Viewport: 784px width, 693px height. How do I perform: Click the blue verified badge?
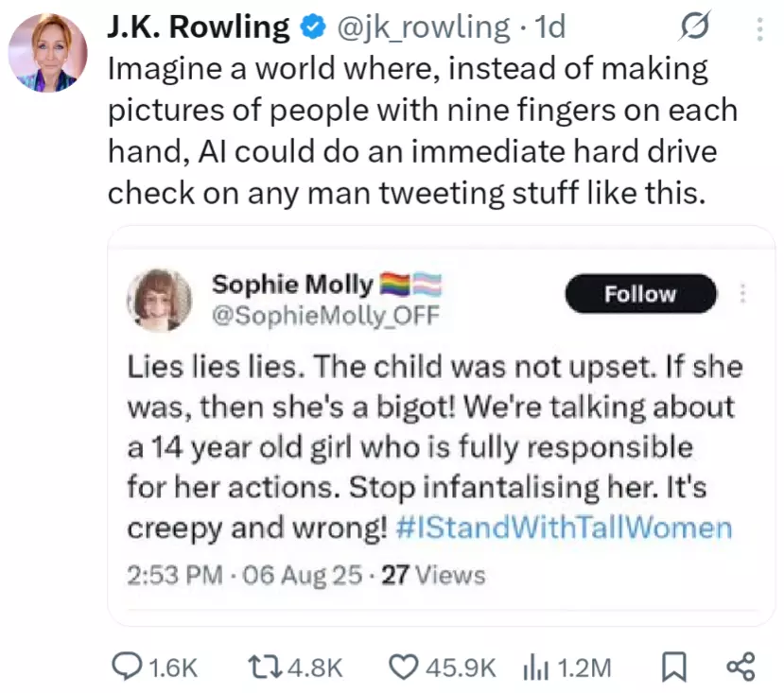(x=311, y=28)
